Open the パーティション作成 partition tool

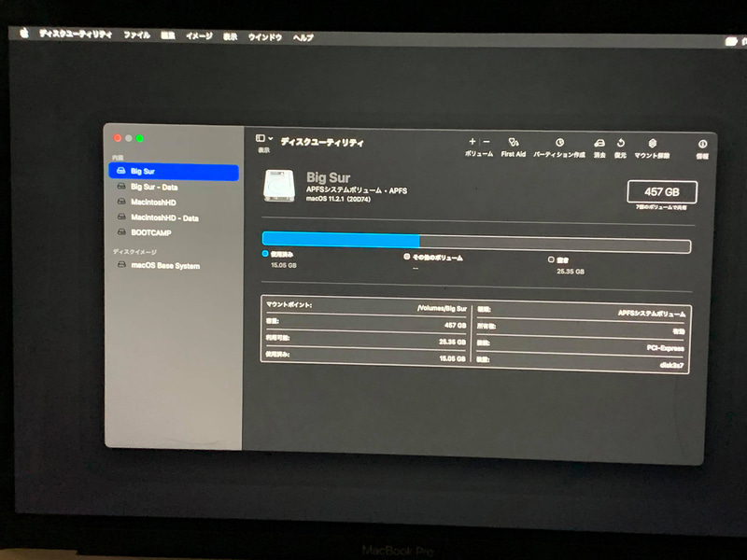tap(559, 143)
